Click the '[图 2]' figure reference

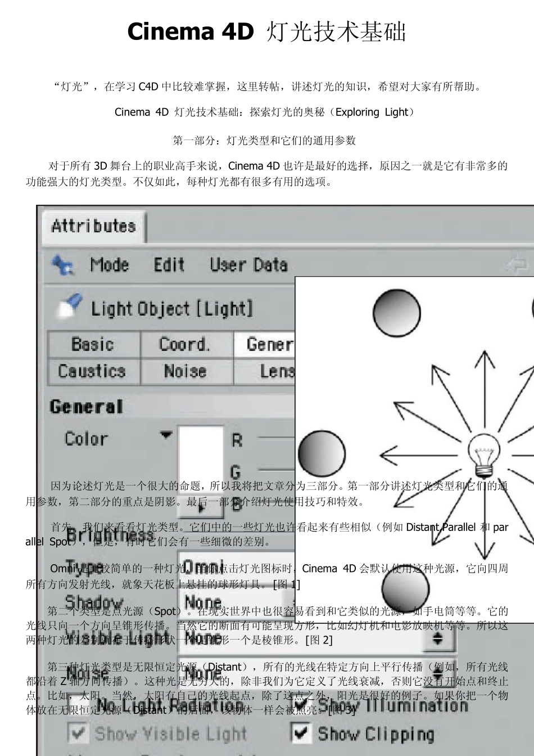319,640
